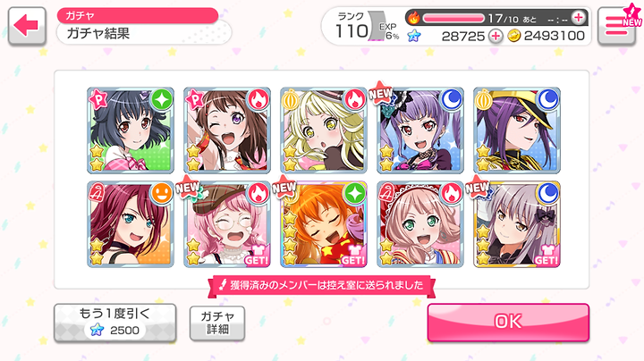
Task: Select the NEW four-star orange-haired girl card
Action: [324, 224]
